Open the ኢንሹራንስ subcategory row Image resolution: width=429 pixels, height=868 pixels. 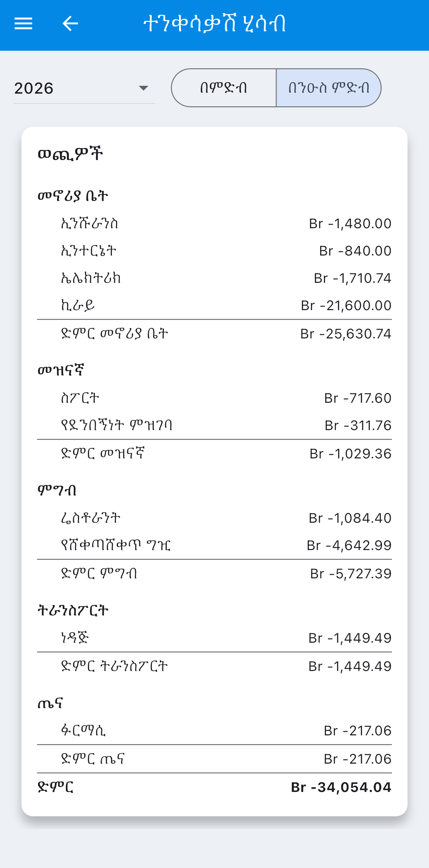coord(214,224)
